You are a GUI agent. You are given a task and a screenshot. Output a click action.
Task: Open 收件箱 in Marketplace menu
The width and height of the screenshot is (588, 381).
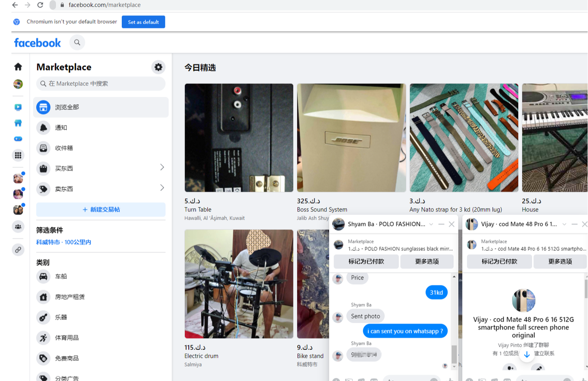click(x=64, y=148)
